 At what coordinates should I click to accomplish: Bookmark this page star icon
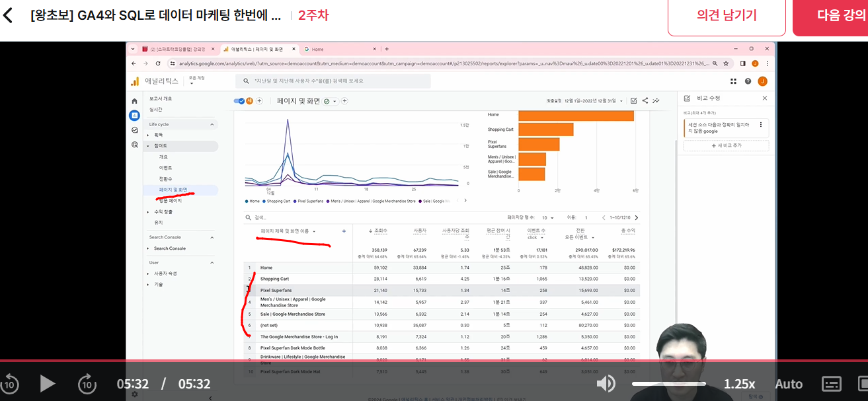coord(726,63)
